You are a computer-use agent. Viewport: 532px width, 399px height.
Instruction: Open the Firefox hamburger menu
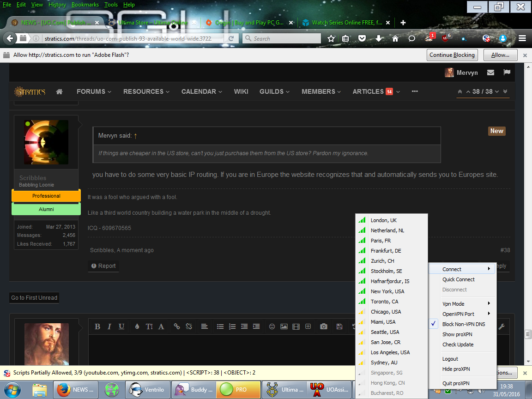(522, 38)
